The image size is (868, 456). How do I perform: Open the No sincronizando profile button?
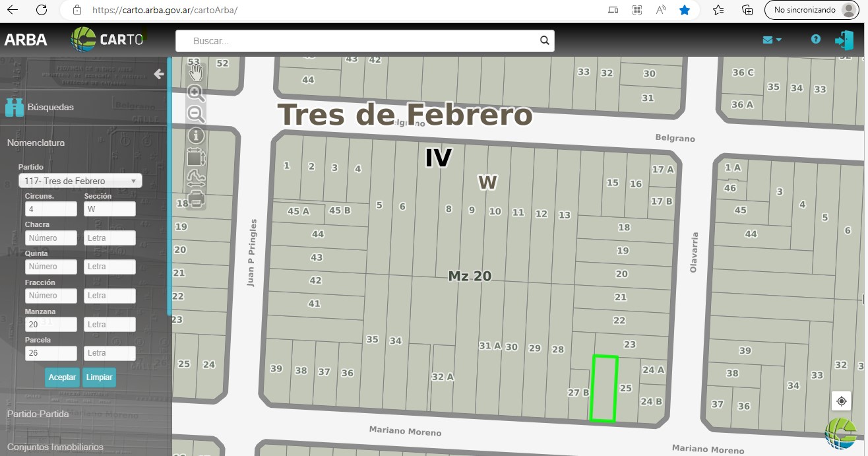(811, 10)
